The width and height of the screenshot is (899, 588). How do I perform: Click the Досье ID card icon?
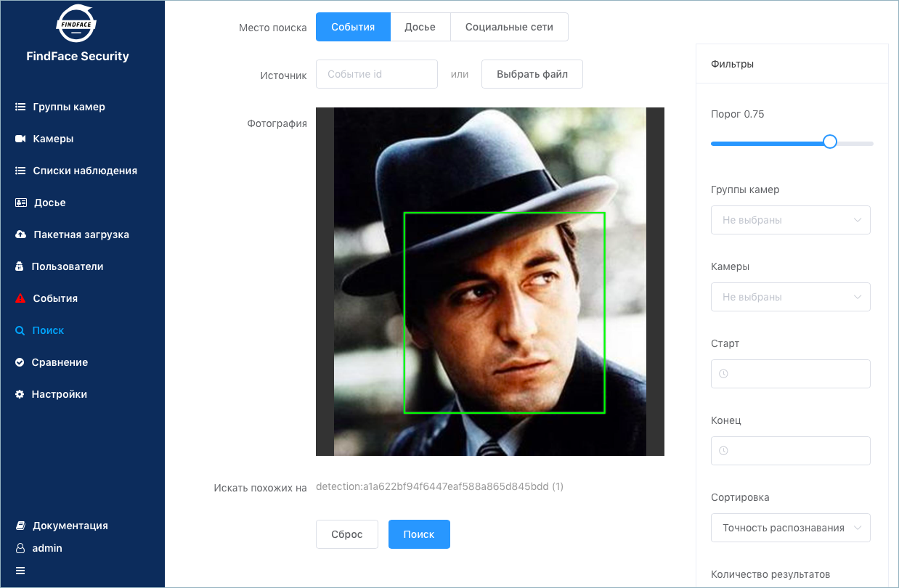click(21, 203)
